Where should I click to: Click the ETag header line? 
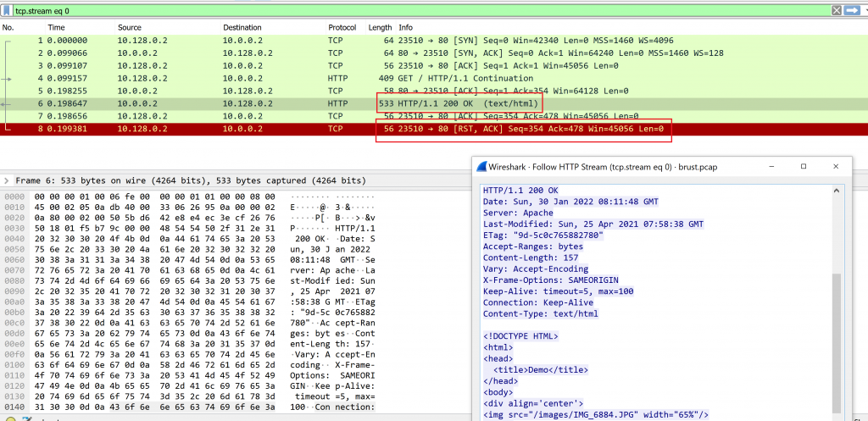(543, 235)
